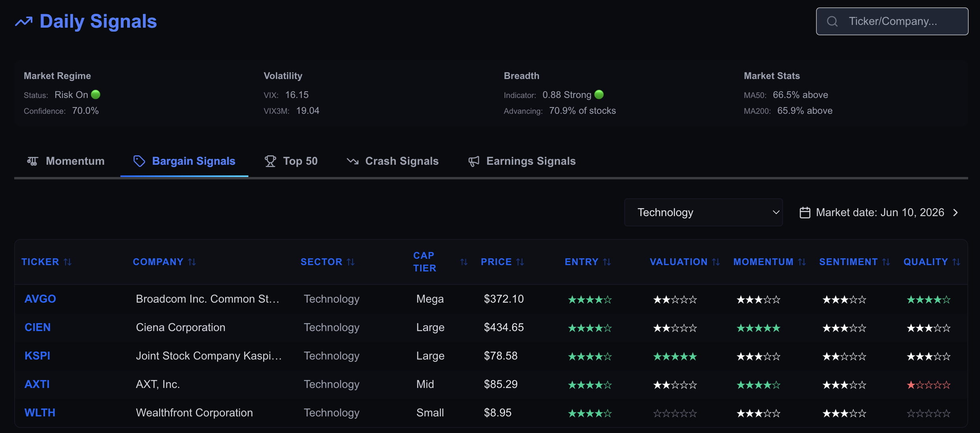Click the Risk On green status dot
The image size is (980, 433).
tap(96, 94)
